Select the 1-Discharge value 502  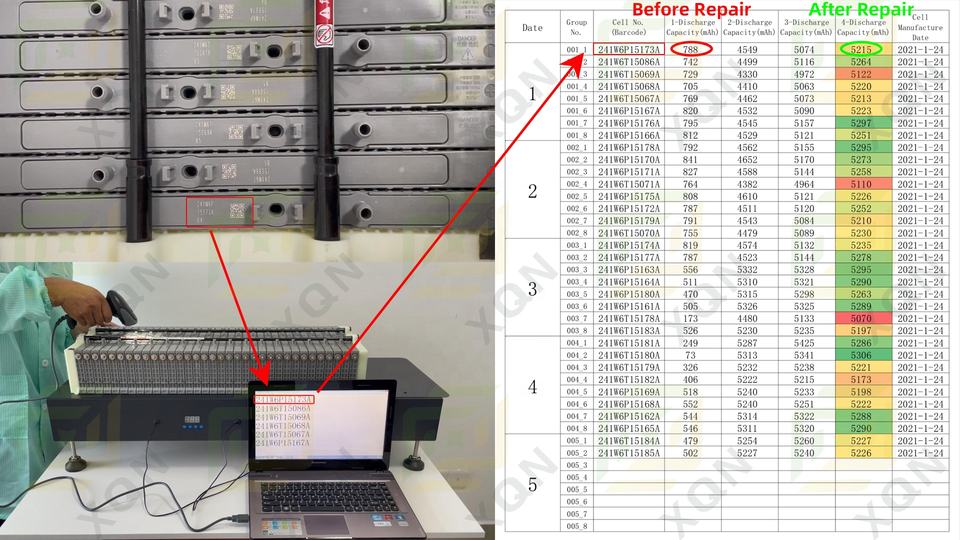691,453
